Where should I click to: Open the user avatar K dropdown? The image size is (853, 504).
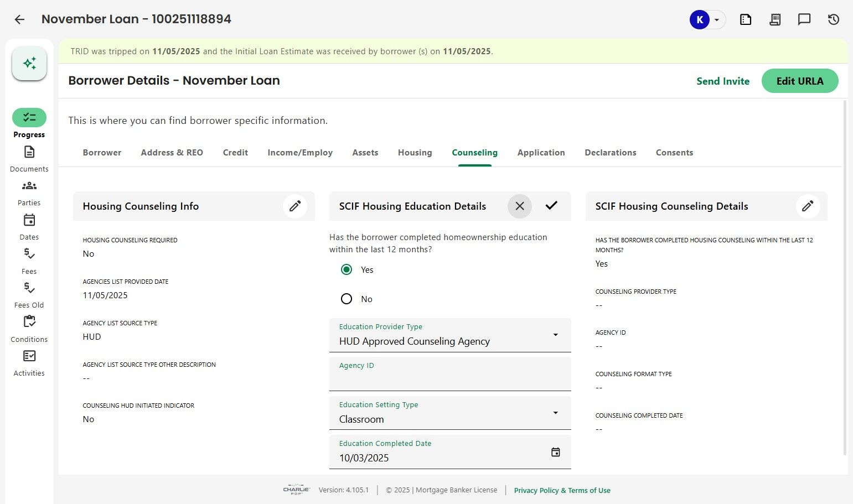coord(707,20)
